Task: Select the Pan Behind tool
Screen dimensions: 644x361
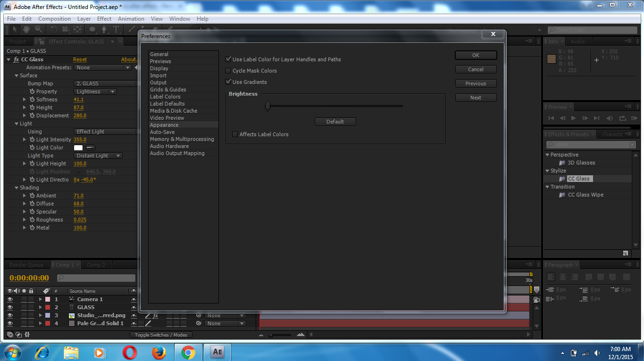Action: point(77,29)
